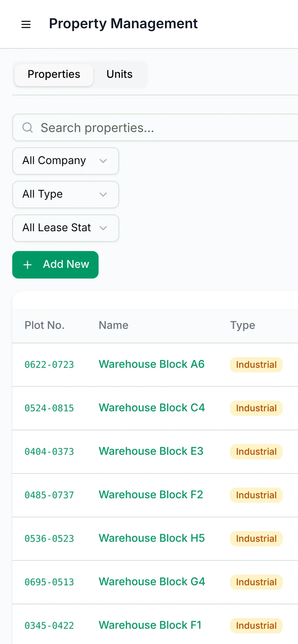
Task: Click the search magnifier icon
Action: point(28,127)
